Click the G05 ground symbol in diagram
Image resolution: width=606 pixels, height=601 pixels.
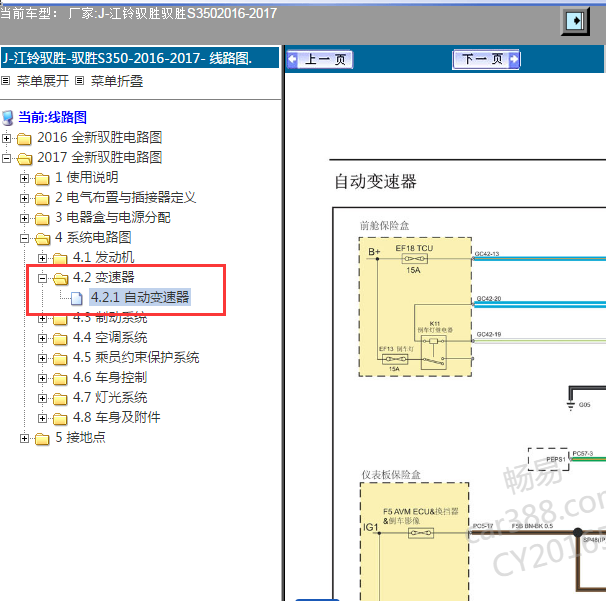tap(571, 404)
